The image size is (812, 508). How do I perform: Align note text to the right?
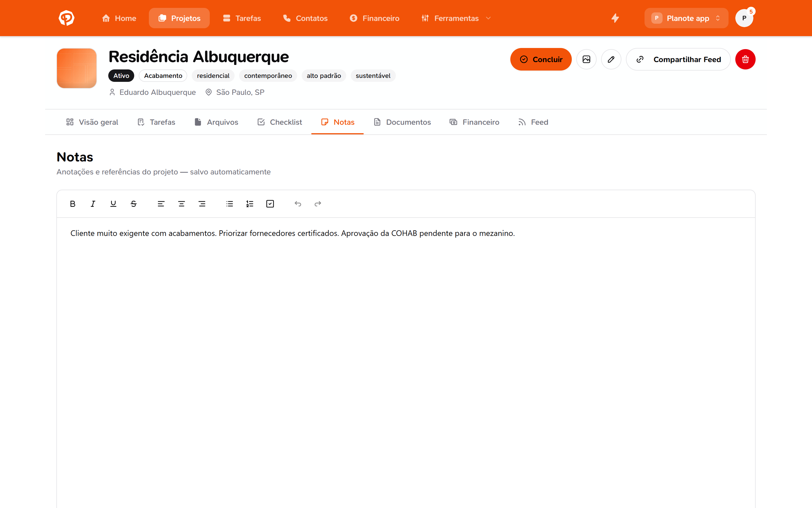[202, 203]
